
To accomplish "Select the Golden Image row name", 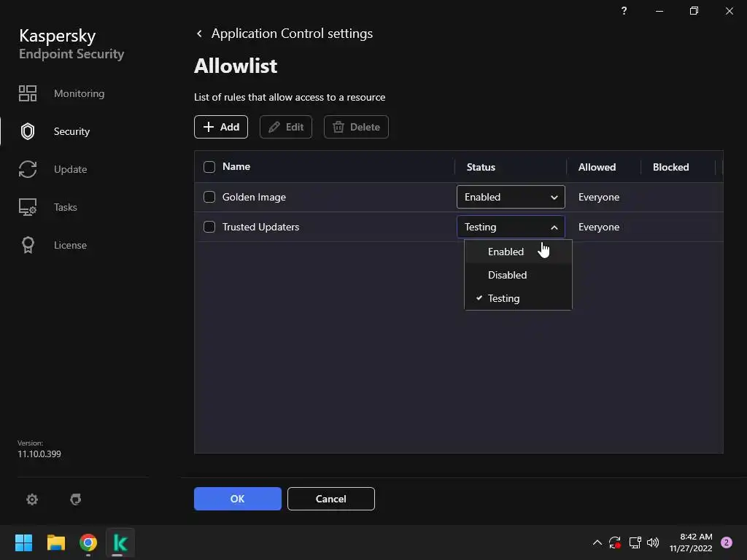I will point(254,197).
